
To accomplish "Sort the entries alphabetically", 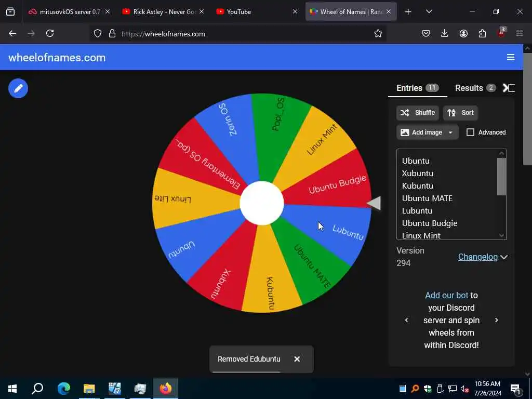I will click(x=460, y=113).
